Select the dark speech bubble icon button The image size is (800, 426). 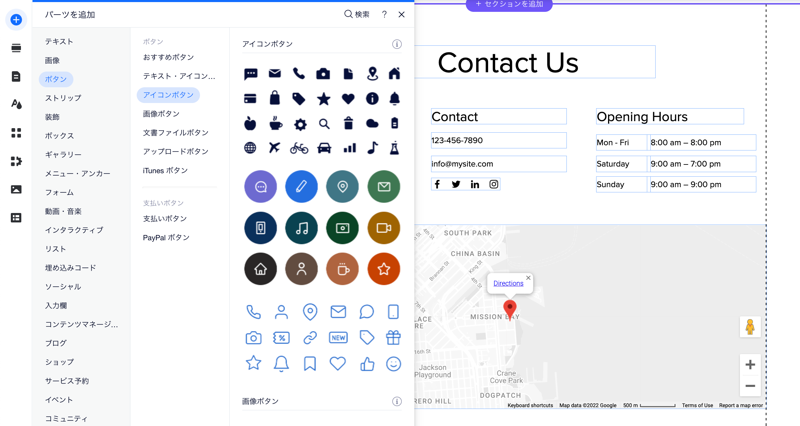click(x=251, y=74)
